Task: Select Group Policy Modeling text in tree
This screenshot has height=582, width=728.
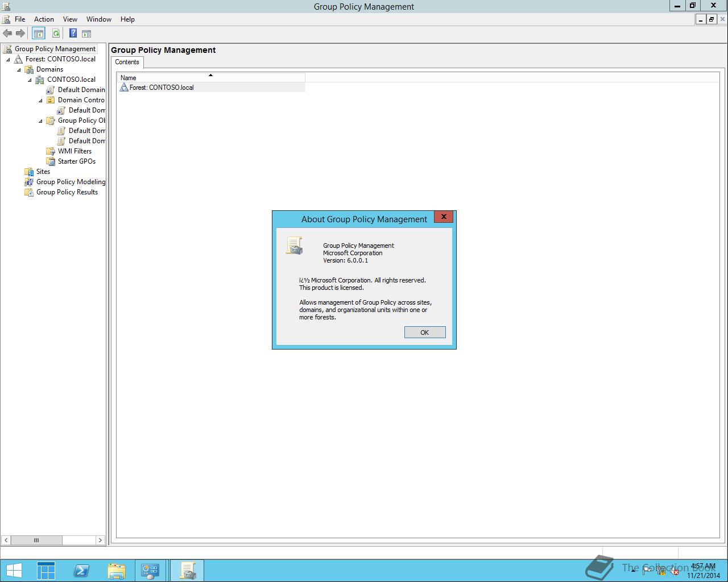Action: pyautogui.click(x=71, y=182)
